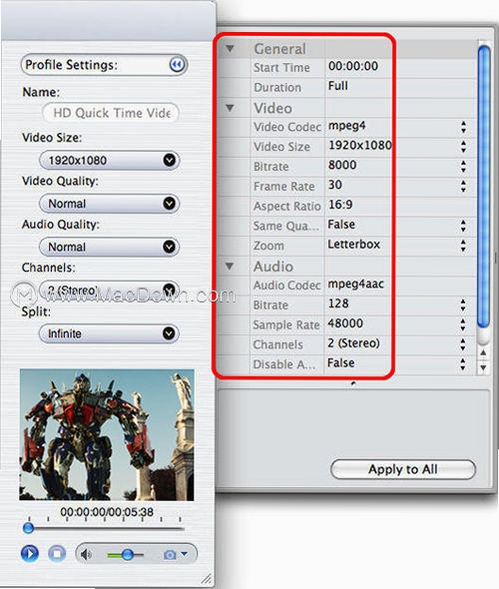Collapse the General section triangle
Image resolution: width=499 pixels, height=589 pixels.
230,48
